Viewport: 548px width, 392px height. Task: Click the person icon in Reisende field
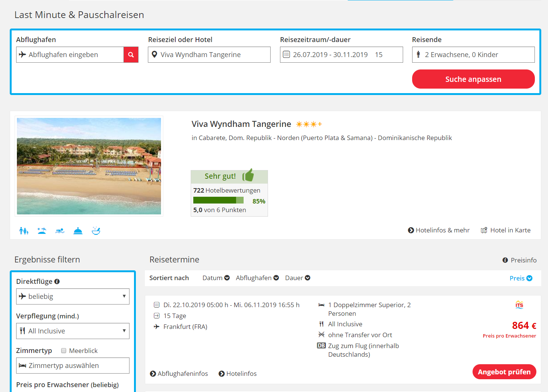(x=418, y=54)
